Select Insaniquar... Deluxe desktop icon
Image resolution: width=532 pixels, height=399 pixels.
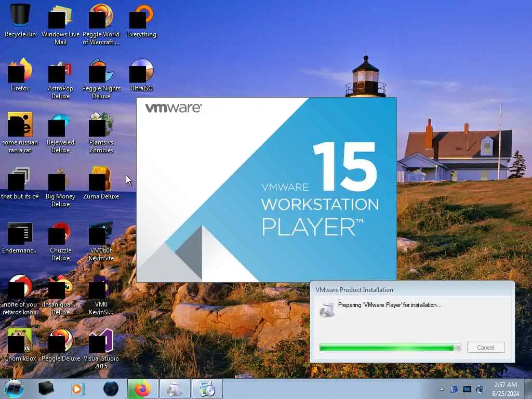click(60, 295)
